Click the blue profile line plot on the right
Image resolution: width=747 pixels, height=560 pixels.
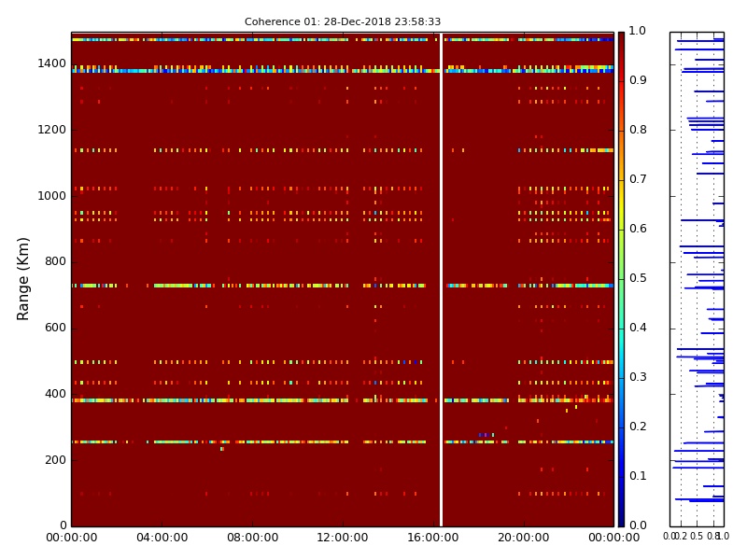pyautogui.click(x=697, y=279)
